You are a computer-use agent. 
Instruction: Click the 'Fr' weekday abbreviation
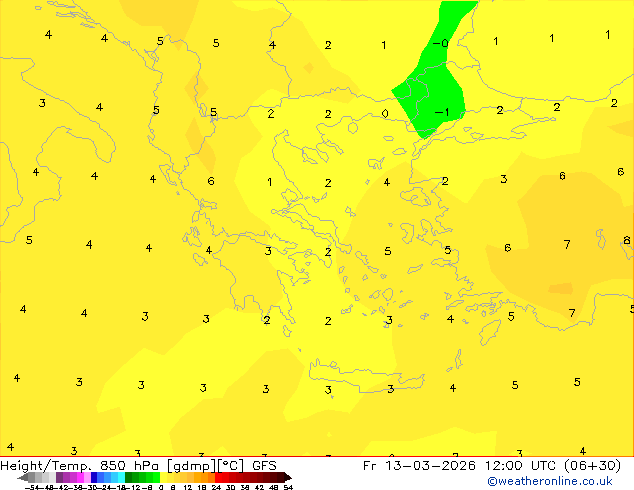[x=370, y=465]
